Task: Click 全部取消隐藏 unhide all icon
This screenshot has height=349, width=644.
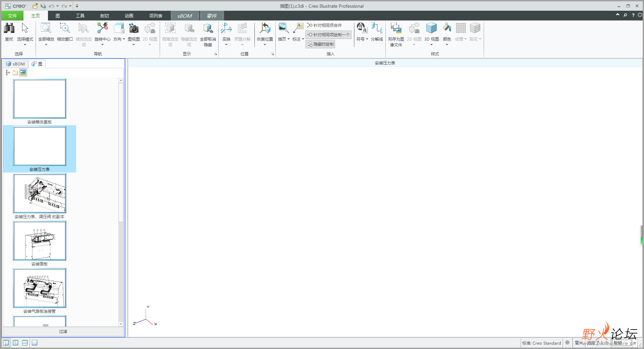Action: (x=208, y=28)
